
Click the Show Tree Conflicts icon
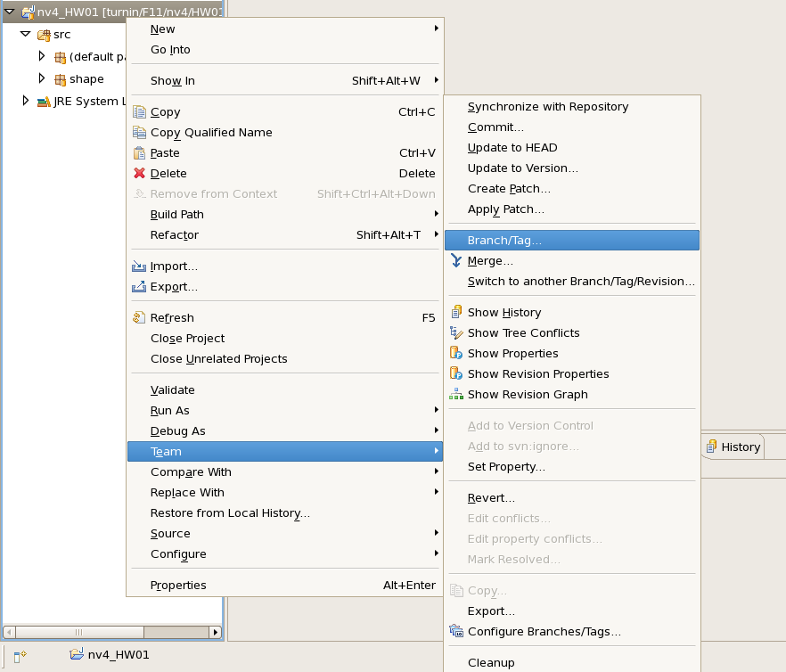(x=456, y=332)
